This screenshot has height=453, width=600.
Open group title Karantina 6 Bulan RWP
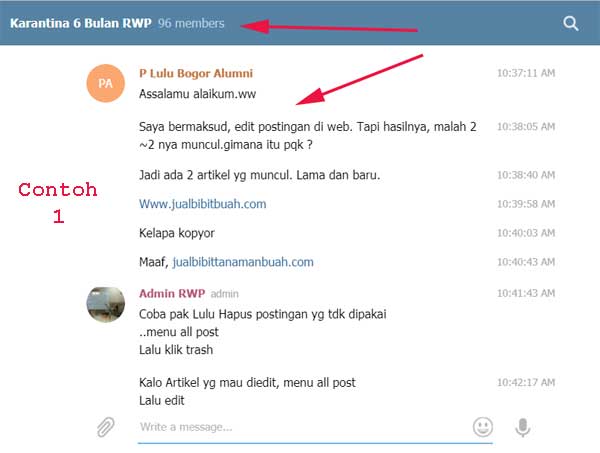81,23
